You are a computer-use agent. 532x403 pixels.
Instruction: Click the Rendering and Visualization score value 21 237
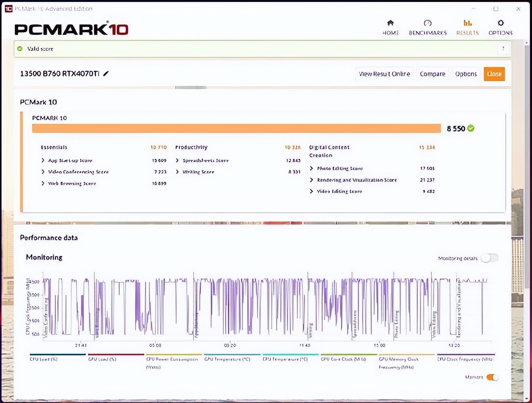427,180
